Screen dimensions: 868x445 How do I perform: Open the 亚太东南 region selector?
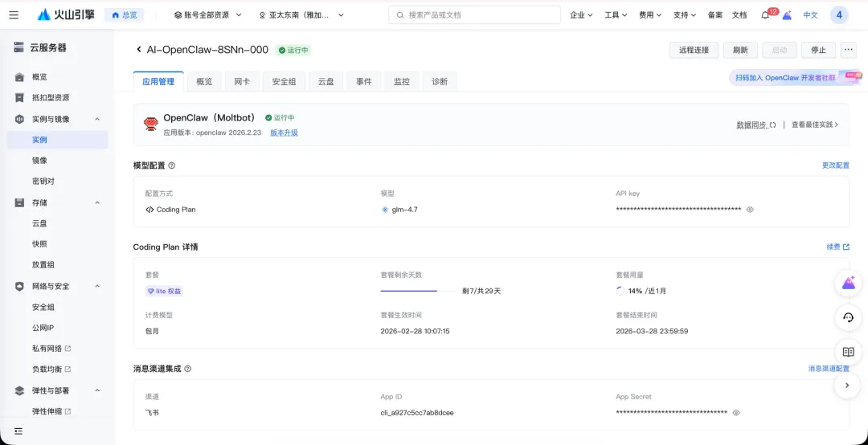pyautogui.click(x=301, y=15)
